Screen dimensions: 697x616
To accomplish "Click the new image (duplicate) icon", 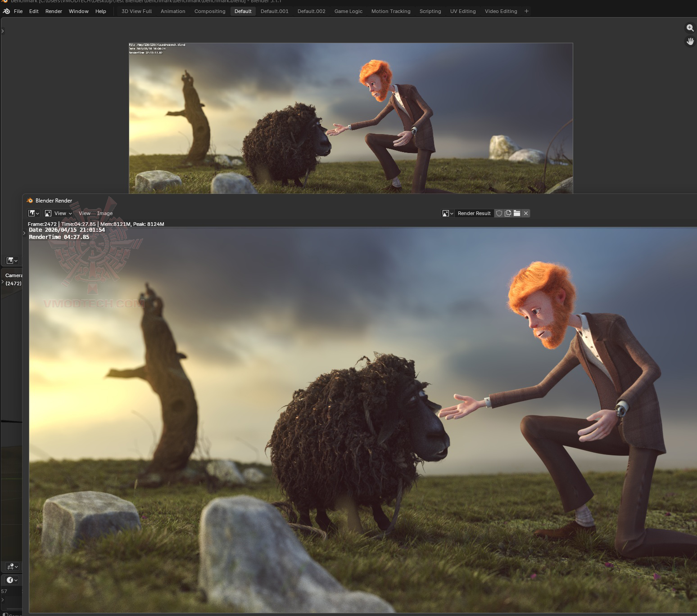I will tap(508, 213).
